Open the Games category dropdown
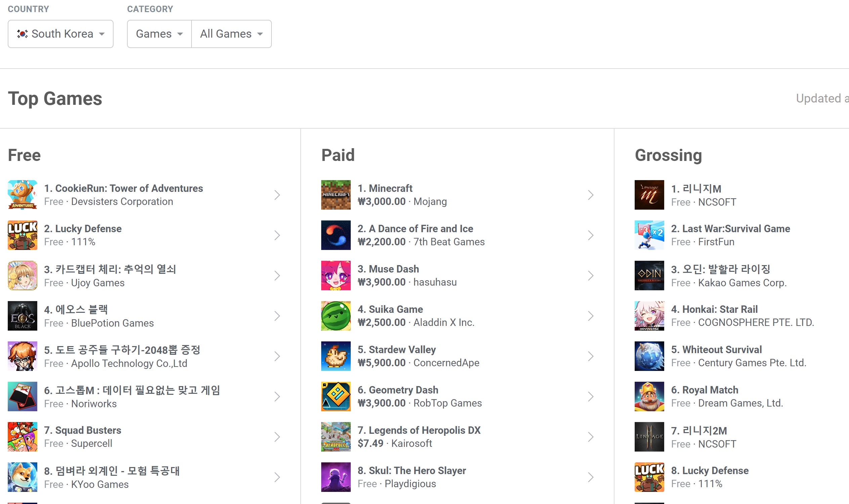This screenshot has height=504, width=849. click(x=159, y=34)
